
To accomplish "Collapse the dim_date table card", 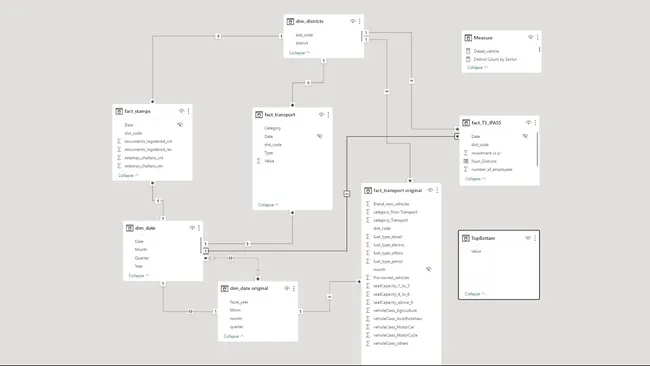I will click(x=139, y=276).
